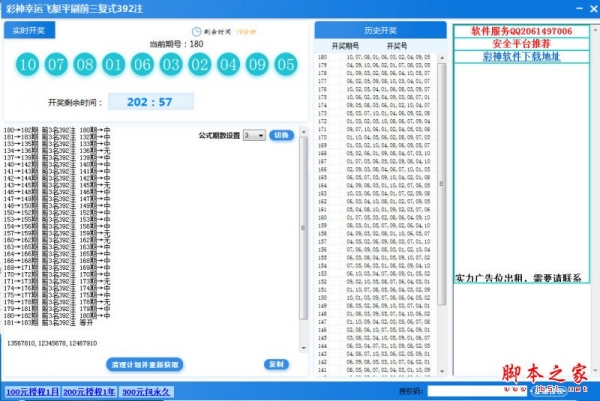Click the number ball 10
This screenshot has width=600, height=401.
coord(28,64)
